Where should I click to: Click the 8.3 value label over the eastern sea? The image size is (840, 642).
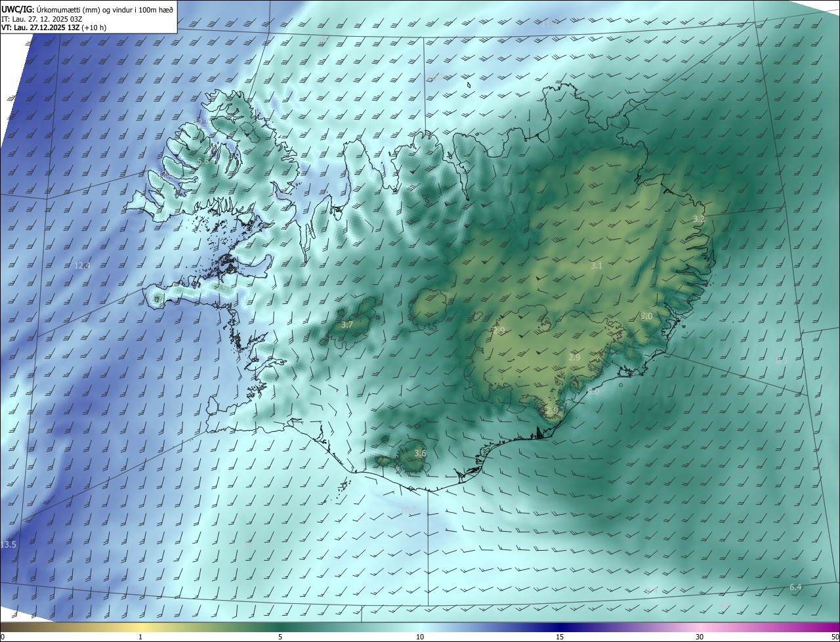click(782, 360)
